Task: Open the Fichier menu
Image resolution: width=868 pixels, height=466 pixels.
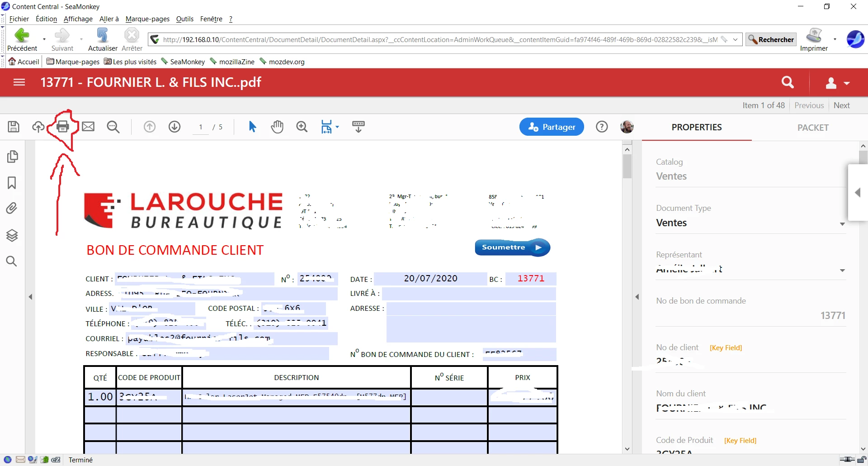Action: [x=19, y=19]
